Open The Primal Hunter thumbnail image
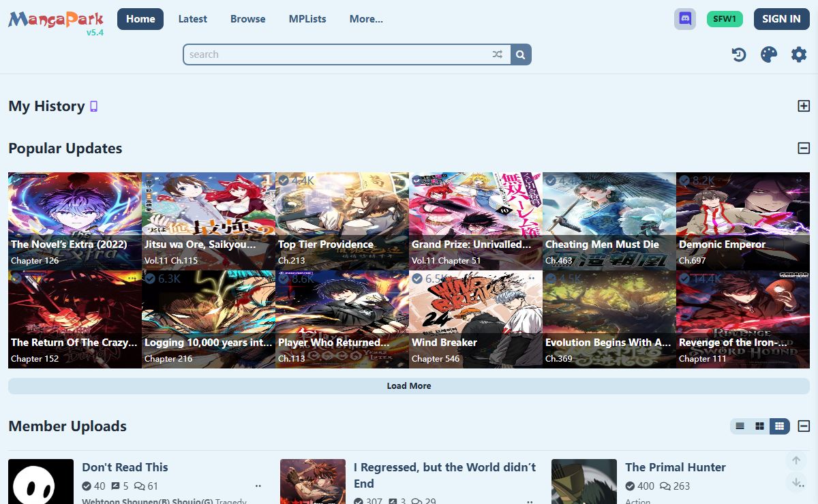 click(x=584, y=482)
